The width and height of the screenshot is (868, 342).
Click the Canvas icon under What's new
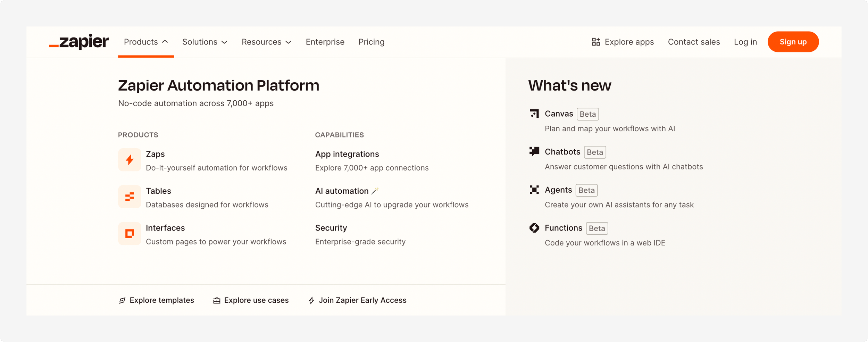tap(534, 114)
